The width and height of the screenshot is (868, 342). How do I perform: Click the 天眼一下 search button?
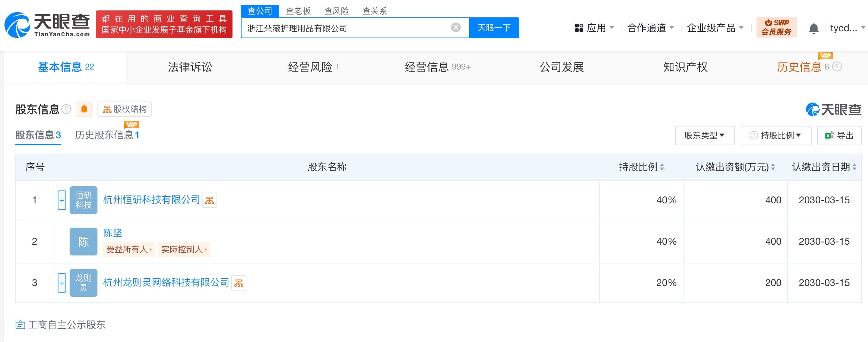494,28
